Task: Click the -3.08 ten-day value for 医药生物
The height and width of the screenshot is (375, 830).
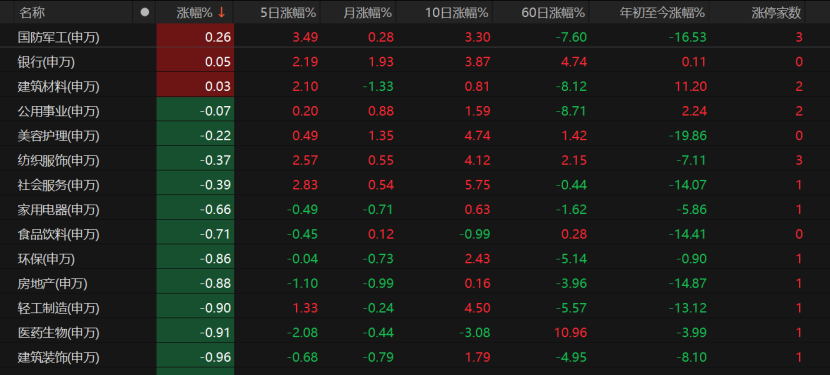Action: point(475,333)
